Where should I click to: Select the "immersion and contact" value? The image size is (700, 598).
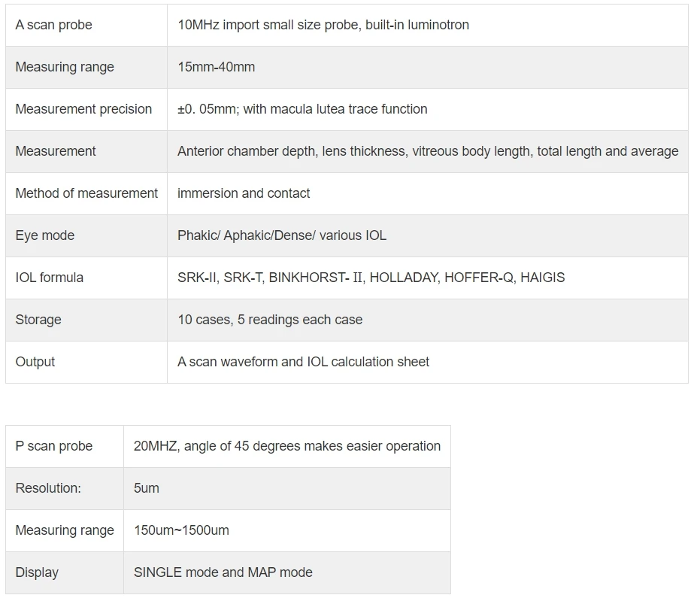(244, 193)
